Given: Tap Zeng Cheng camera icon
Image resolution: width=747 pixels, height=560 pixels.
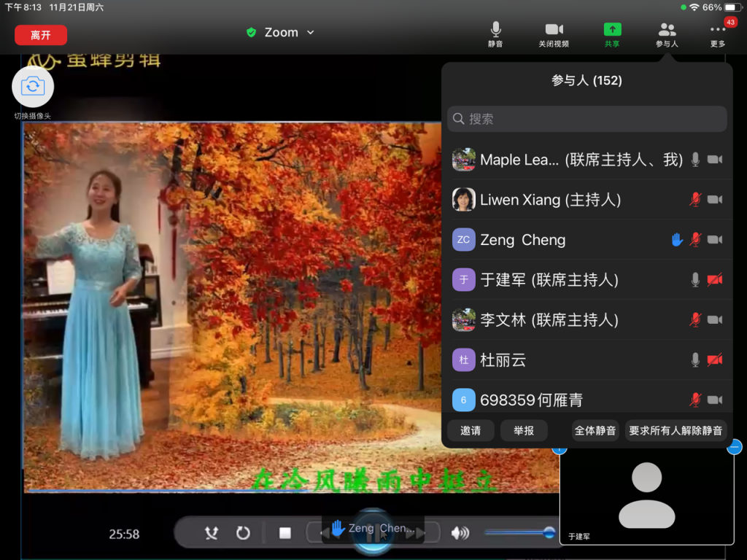Looking at the screenshot, I should coord(715,239).
